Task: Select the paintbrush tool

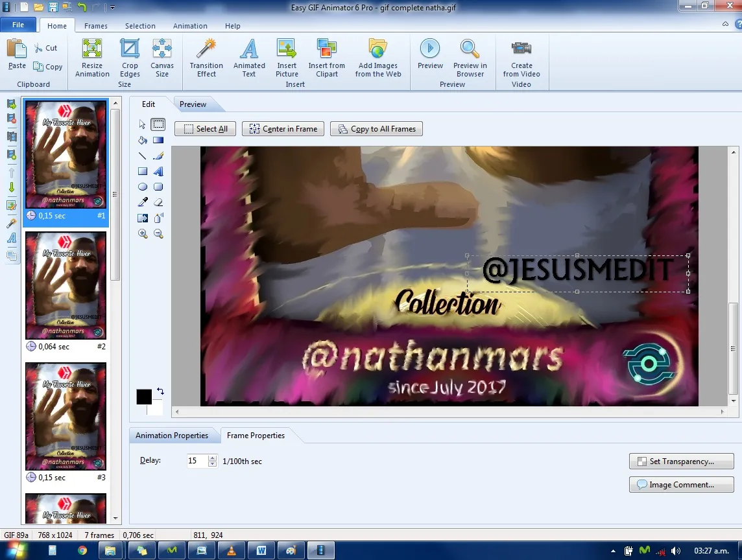Action: tap(158, 156)
